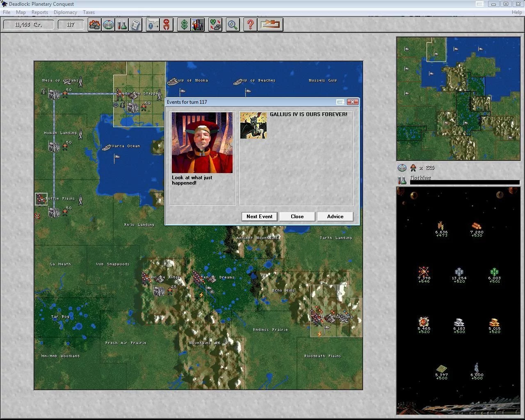Click the Advice button
The height and width of the screenshot is (420, 525).
point(335,217)
